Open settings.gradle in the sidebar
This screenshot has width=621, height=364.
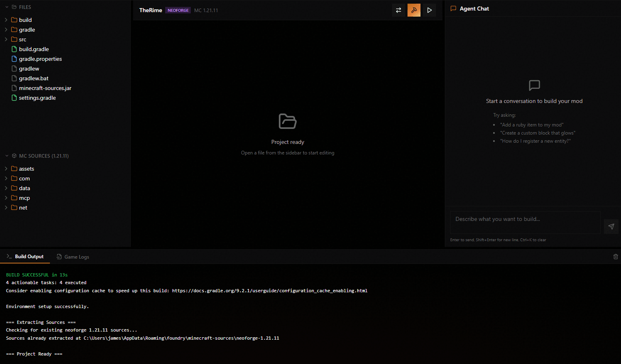pyautogui.click(x=37, y=98)
